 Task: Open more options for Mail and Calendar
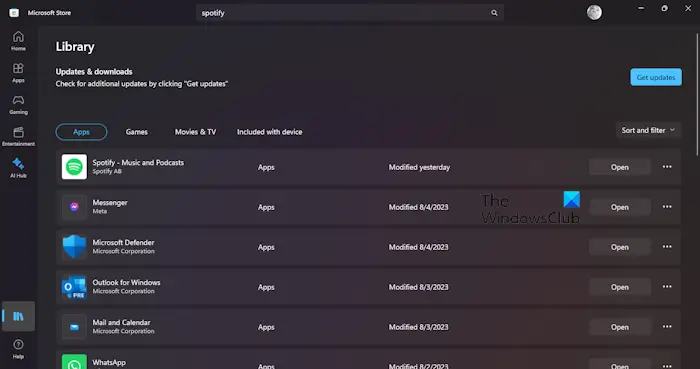point(667,327)
